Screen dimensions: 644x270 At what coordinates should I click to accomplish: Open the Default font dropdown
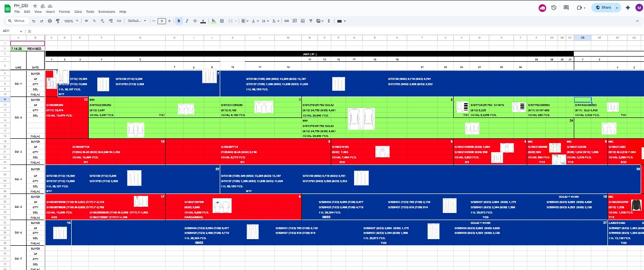137,21
